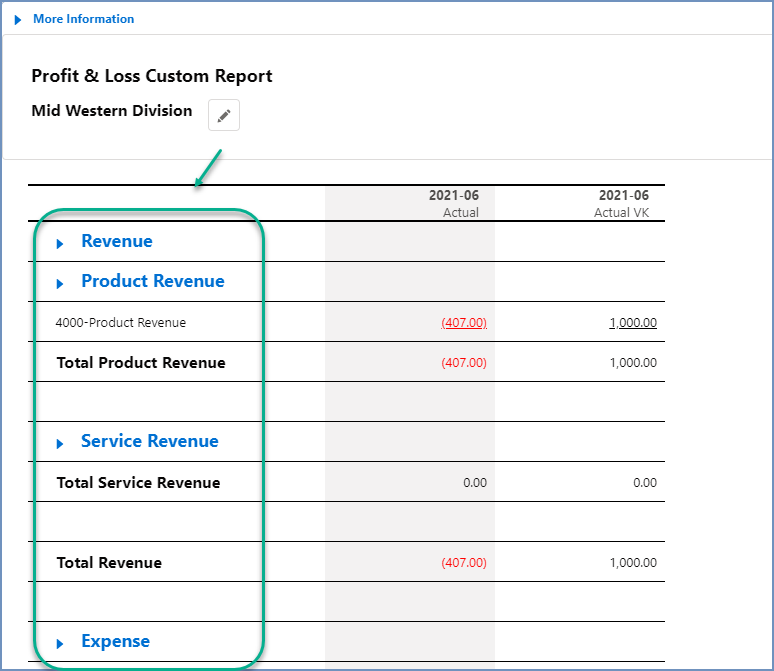The image size is (774, 671).
Task: Click the Profit & Loss Custom Report title
Action: click(152, 76)
